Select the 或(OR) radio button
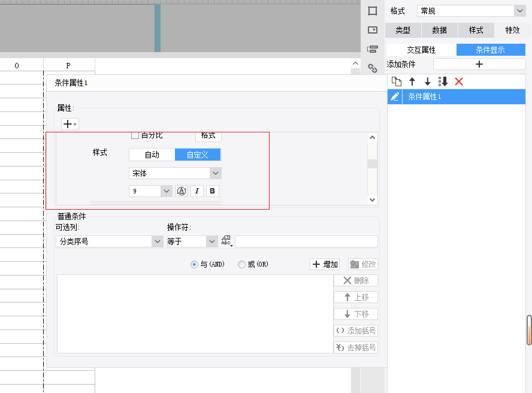Viewport: 532px width, 393px height. 242,264
